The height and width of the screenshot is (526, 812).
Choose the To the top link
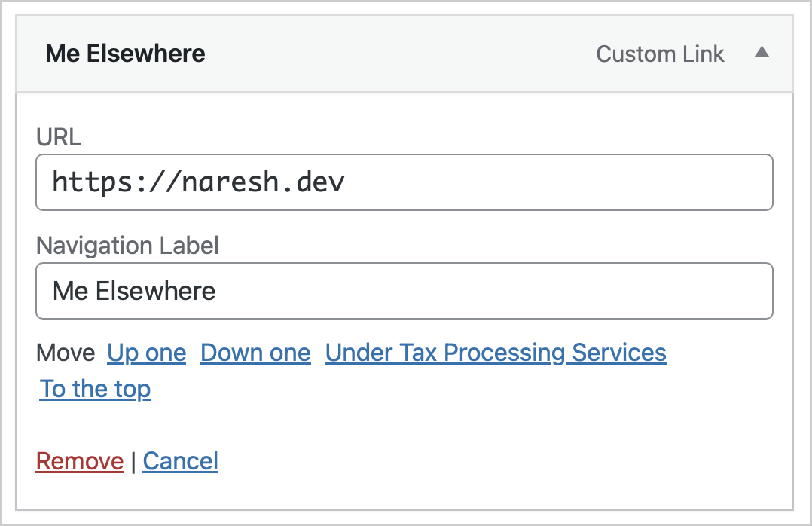point(95,389)
